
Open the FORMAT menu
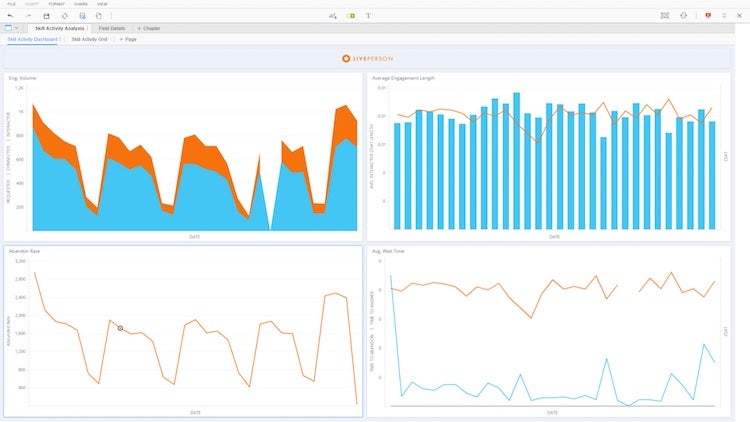[56, 4]
